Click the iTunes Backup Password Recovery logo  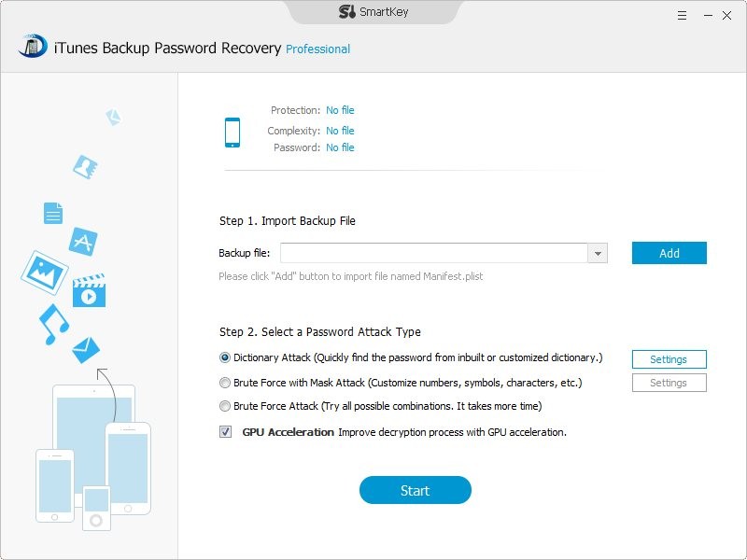(x=33, y=47)
